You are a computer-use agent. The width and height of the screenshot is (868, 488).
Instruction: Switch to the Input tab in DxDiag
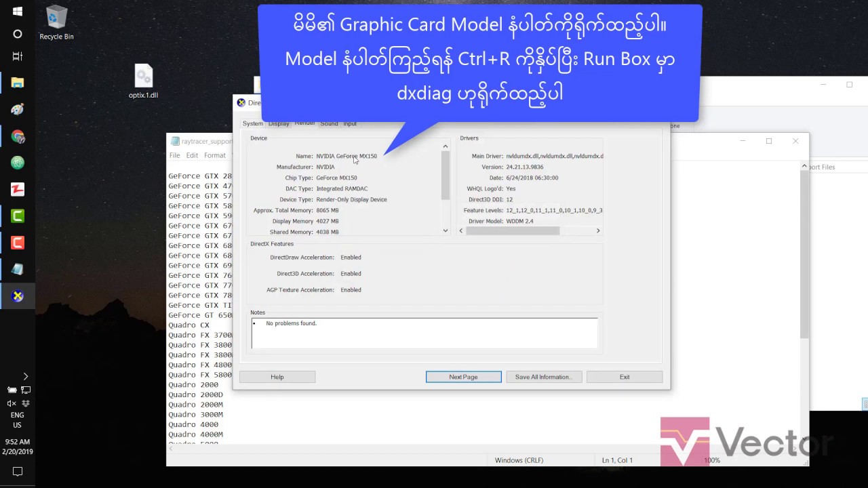click(350, 123)
